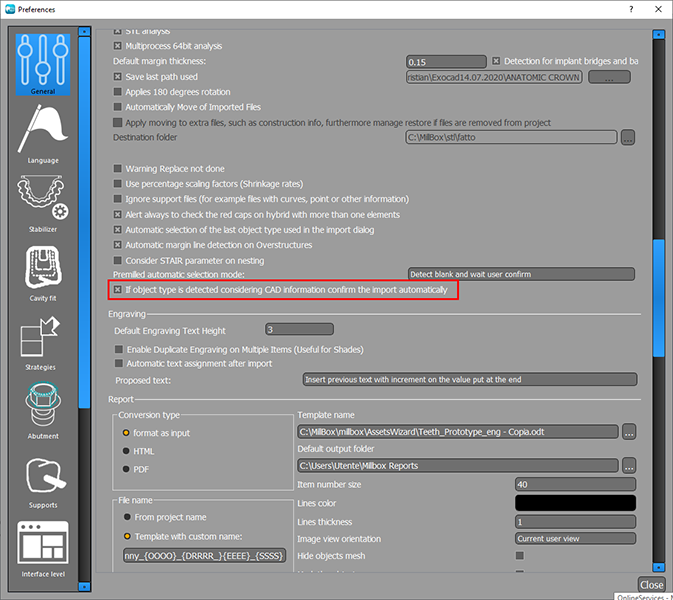
Task: Edit the Default margin thickness field
Action: click(446, 62)
